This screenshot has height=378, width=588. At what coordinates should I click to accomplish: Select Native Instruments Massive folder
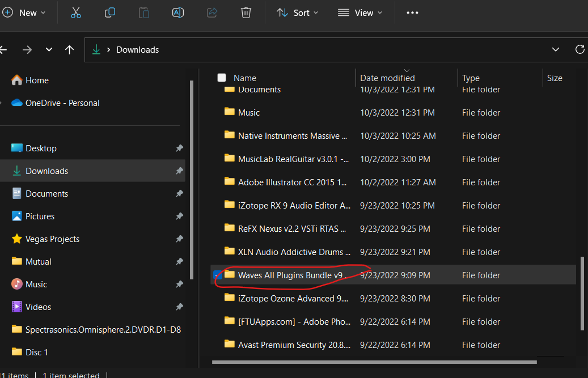(393, 136)
